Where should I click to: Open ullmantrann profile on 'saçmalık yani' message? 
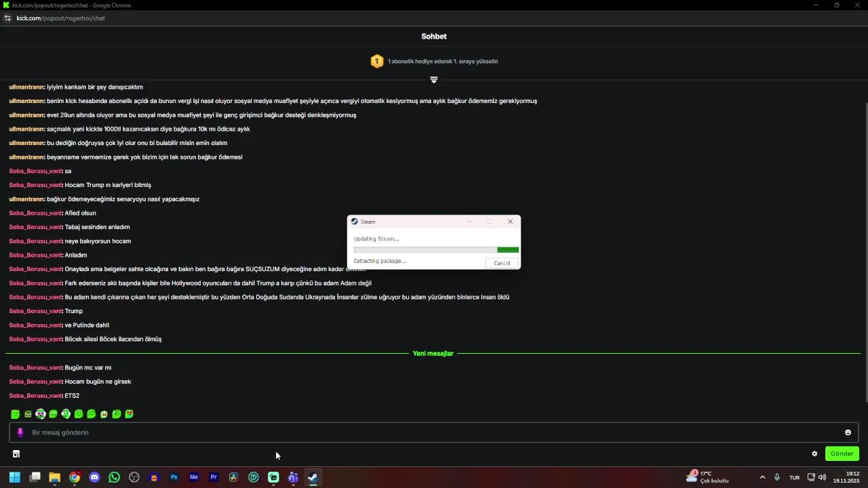tap(26, 129)
